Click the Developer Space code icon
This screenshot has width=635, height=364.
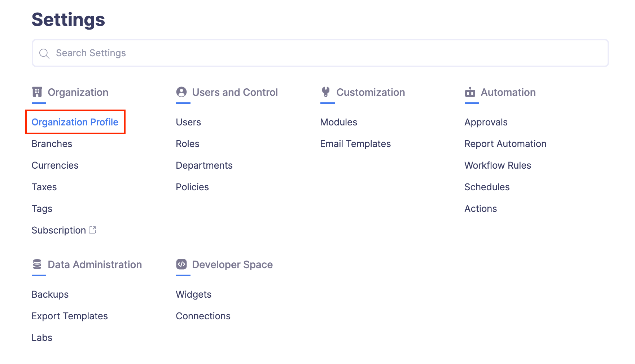click(181, 264)
